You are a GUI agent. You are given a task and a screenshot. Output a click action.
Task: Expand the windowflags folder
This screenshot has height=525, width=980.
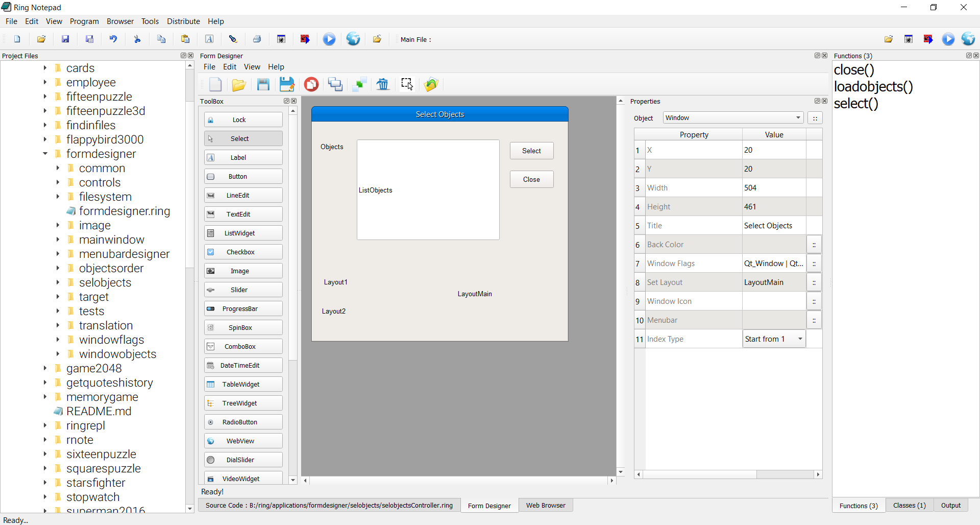[58, 340]
